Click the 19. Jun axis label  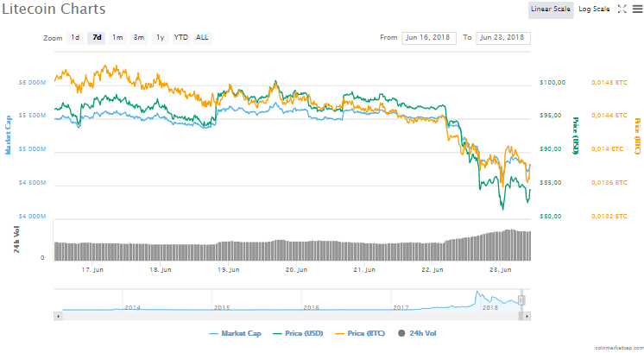click(x=229, y=269)
